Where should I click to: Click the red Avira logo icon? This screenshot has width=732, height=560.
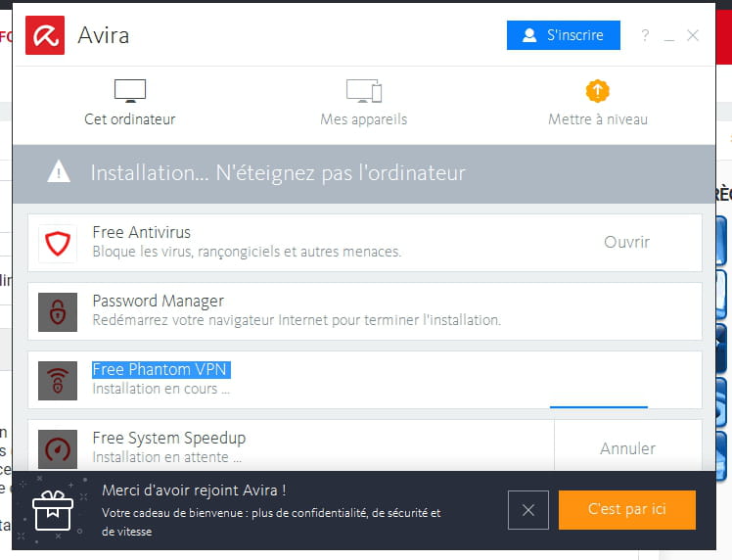[45, 35]
